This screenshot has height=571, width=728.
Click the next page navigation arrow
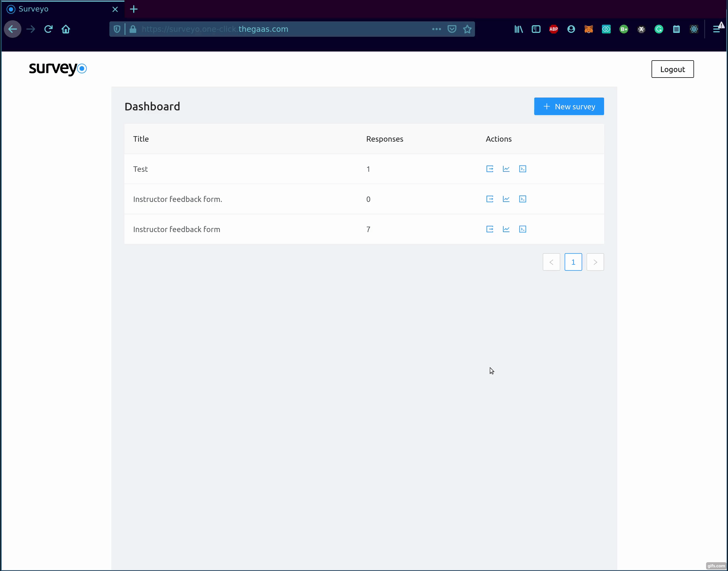(x=595, y=262)
